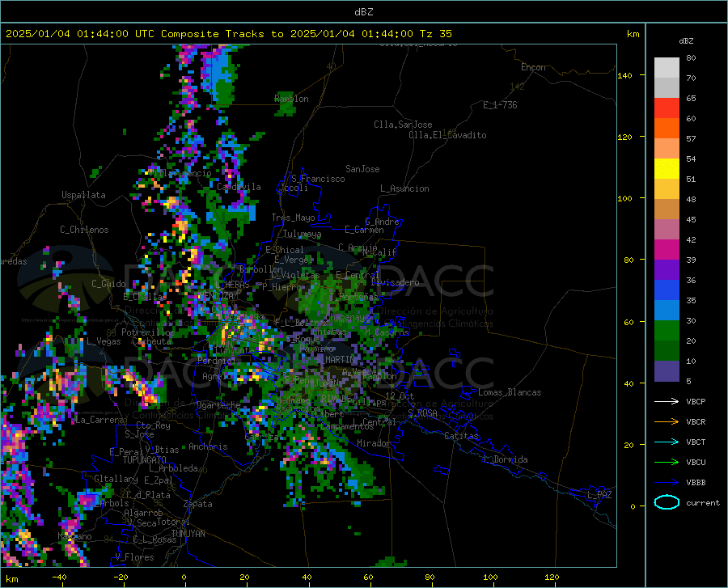Click the Gltallary label

pyautogui.click(x=116, y=479)
